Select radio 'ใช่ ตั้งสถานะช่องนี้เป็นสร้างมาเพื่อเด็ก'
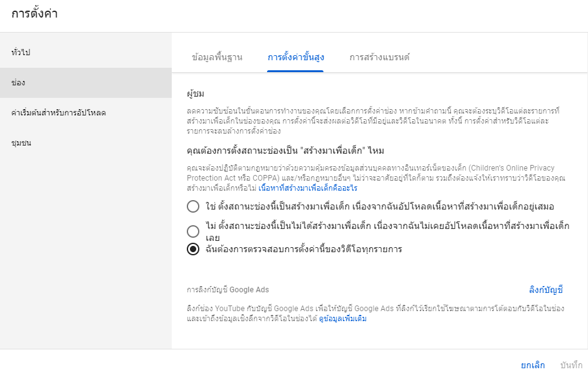This screenshot has height=377, width=588. [193, 206]
